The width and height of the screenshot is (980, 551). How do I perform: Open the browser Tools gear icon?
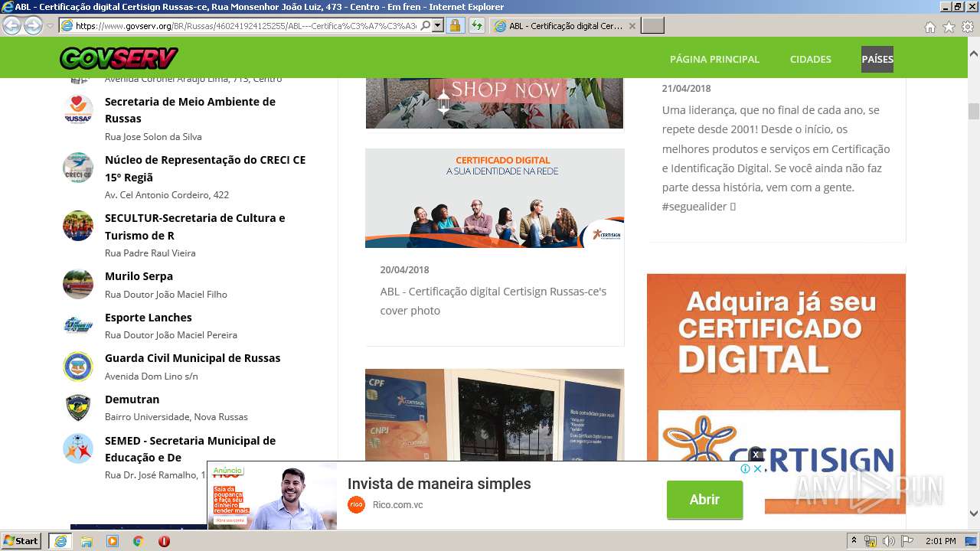point(968,27)
